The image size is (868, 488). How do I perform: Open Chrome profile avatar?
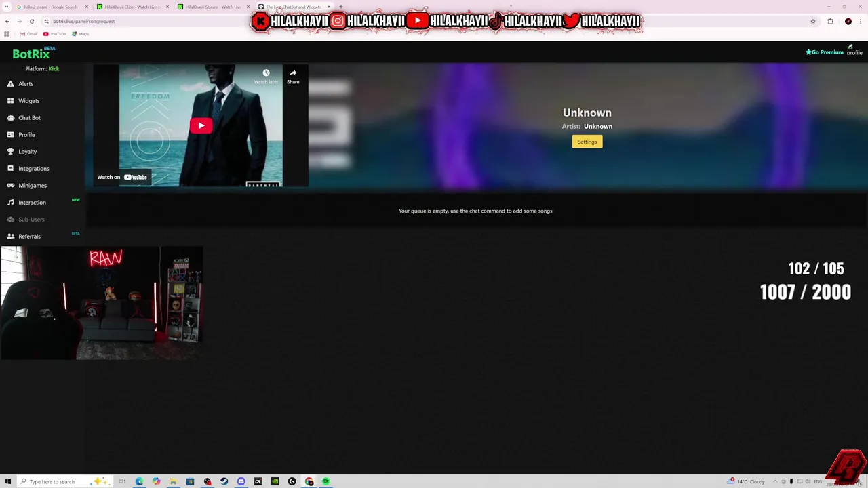pyautogui.click(x=848, y=21)
